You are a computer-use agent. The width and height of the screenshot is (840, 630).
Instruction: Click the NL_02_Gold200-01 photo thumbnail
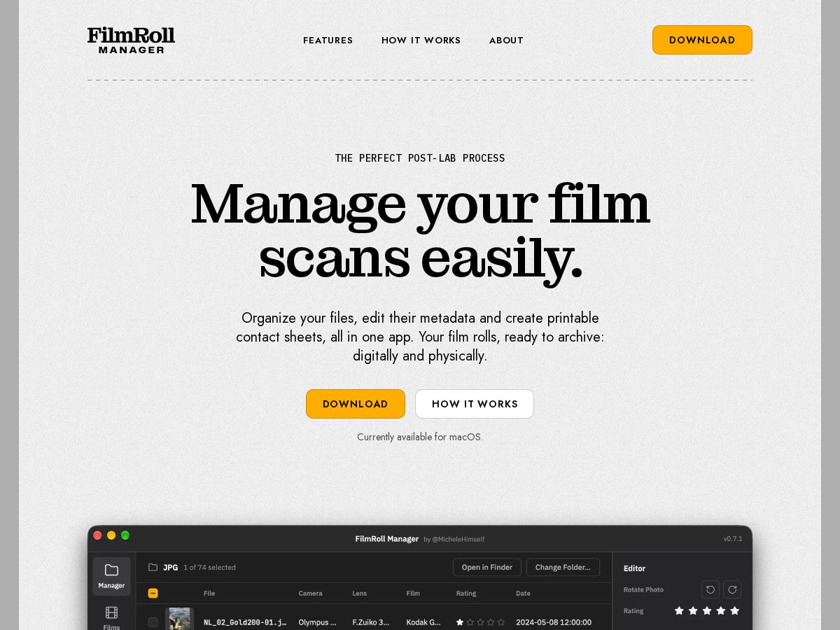coord(180,619)
